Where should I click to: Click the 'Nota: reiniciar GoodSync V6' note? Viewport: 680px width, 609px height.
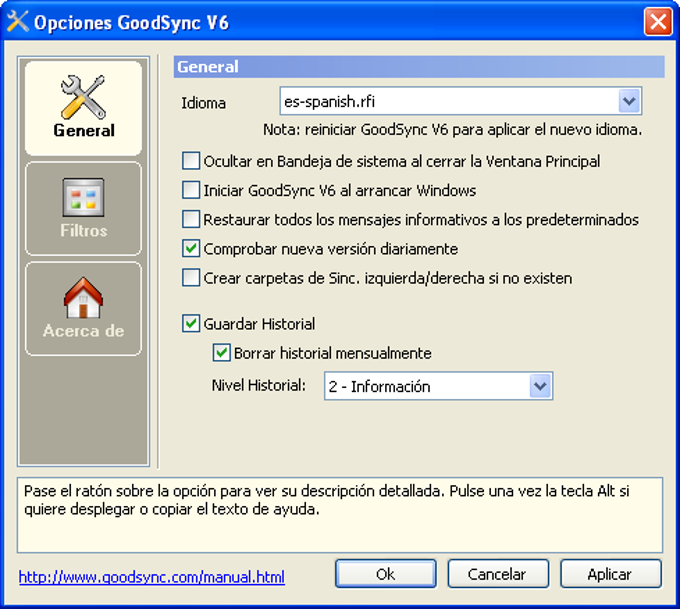452,130
